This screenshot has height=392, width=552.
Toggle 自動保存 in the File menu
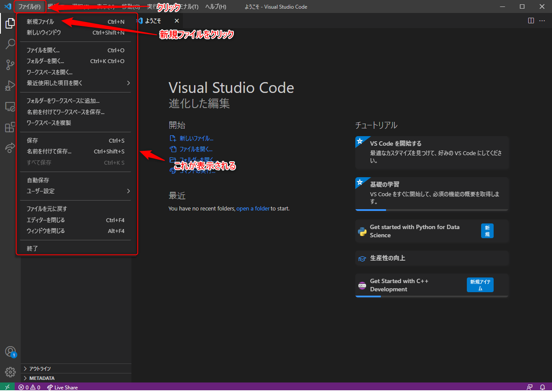click(x=76, y=180)
